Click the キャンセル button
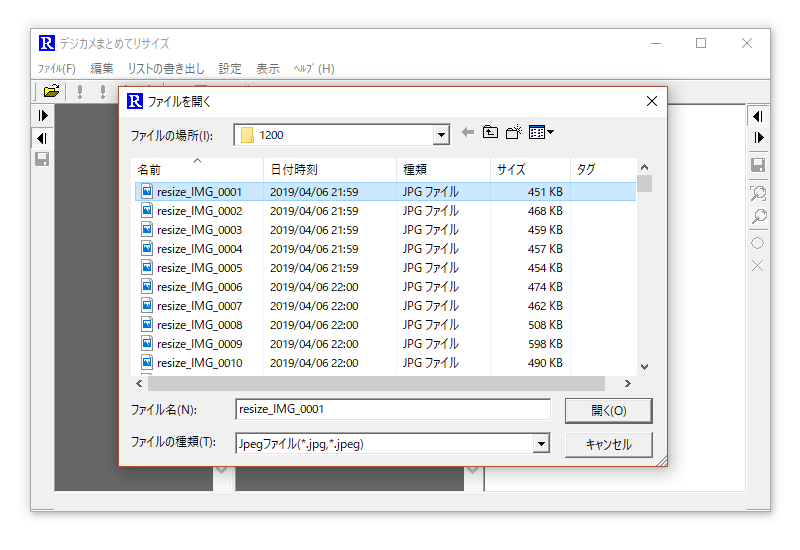This screenshot has width=800, height=550. click(608, 444)
